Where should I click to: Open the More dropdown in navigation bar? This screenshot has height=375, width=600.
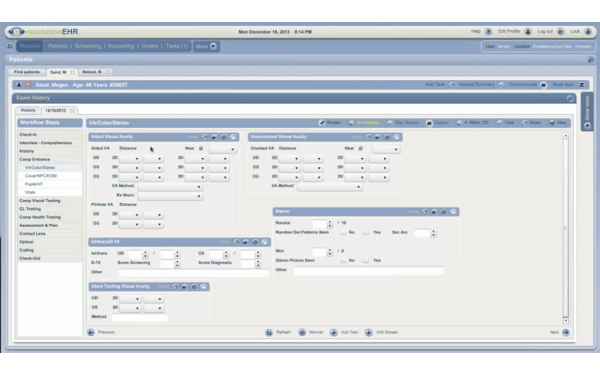click(x=206, y=46)
